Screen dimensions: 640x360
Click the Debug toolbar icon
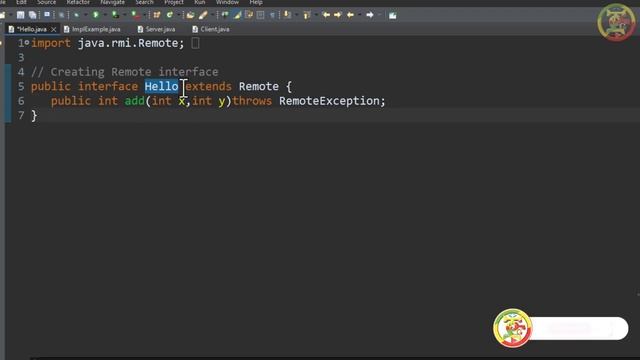point(76,15)
